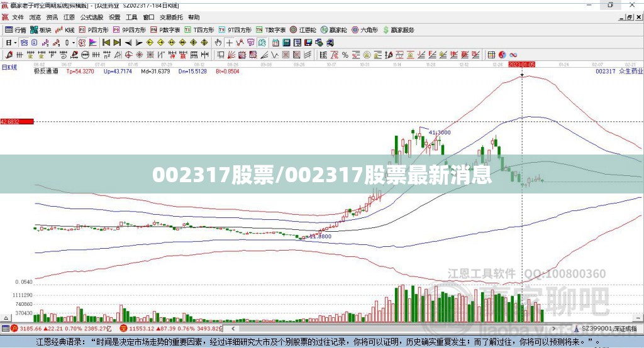The height and width of the screenshot is (348, 644).
Task: Jump to the first bar icon
Action: click(x=106, y=43)
